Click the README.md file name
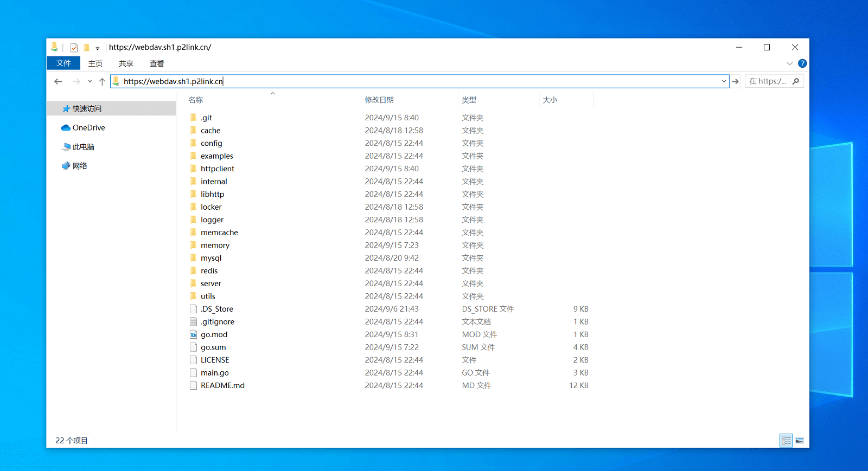The height and width of the screenshot is (471, 868). pos(222,385)
